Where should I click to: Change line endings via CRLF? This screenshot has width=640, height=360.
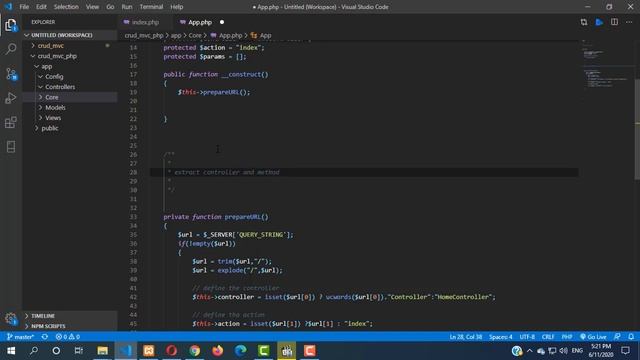click(x=548, y=337)
